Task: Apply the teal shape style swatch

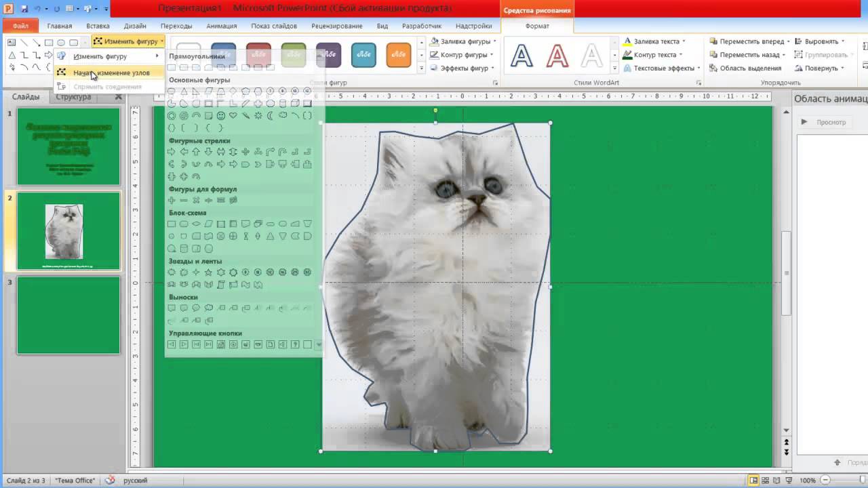Action: (x=363, y=55)
